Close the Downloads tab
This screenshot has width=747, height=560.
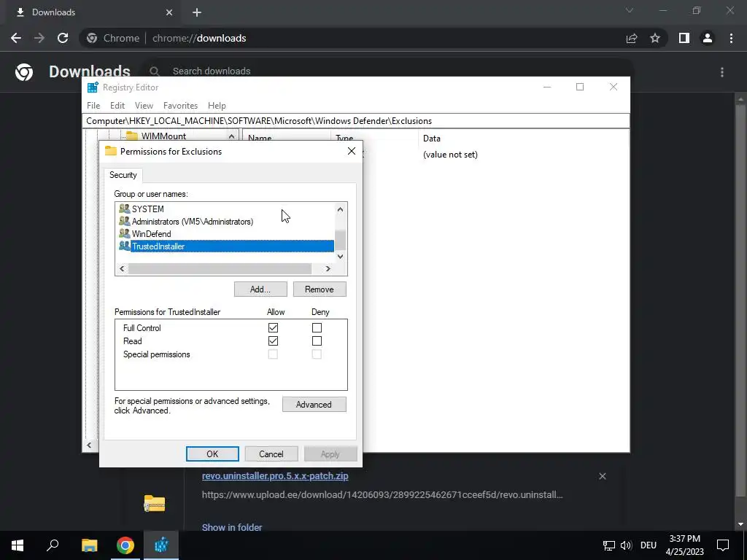(x=169, y=12)
